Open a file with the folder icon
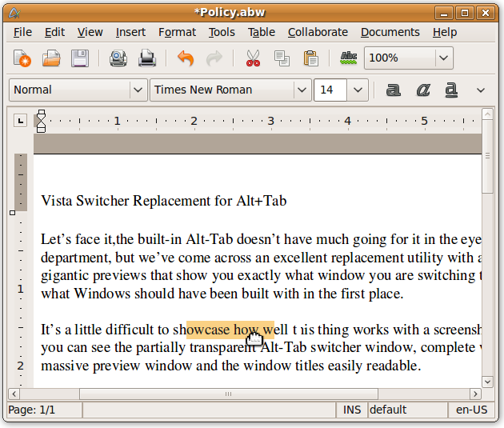This screenshot has height=428, width=504. pos(51,58)
